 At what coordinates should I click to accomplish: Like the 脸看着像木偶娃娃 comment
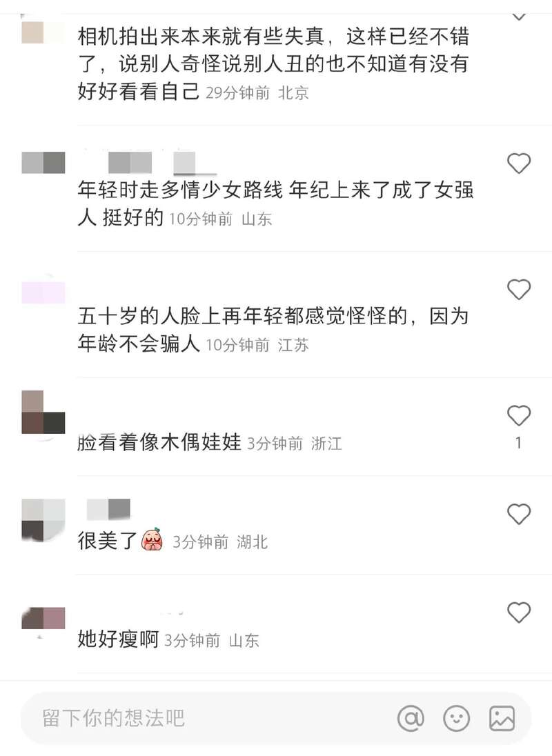pyautogui.click(x=519, y=415)
